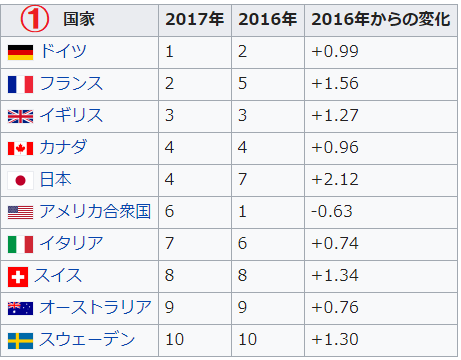Screen dimensions: 461x360
Task: Follow the イギリス link
Action: [71, 115]
